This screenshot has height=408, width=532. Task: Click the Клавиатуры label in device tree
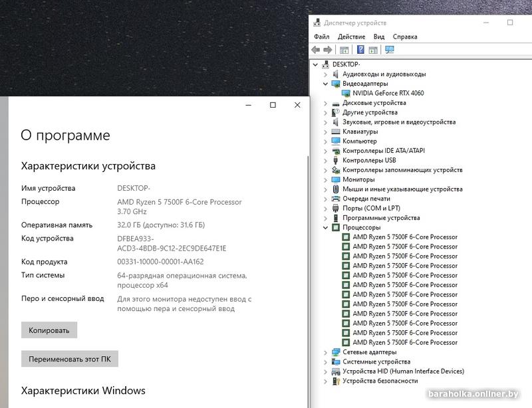coord(360,132)
